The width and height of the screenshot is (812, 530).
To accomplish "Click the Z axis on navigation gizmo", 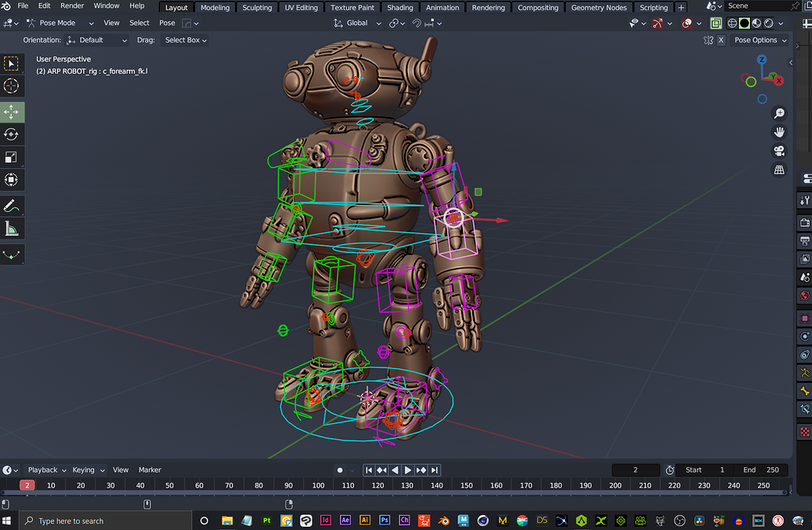I will click(761, 60).
